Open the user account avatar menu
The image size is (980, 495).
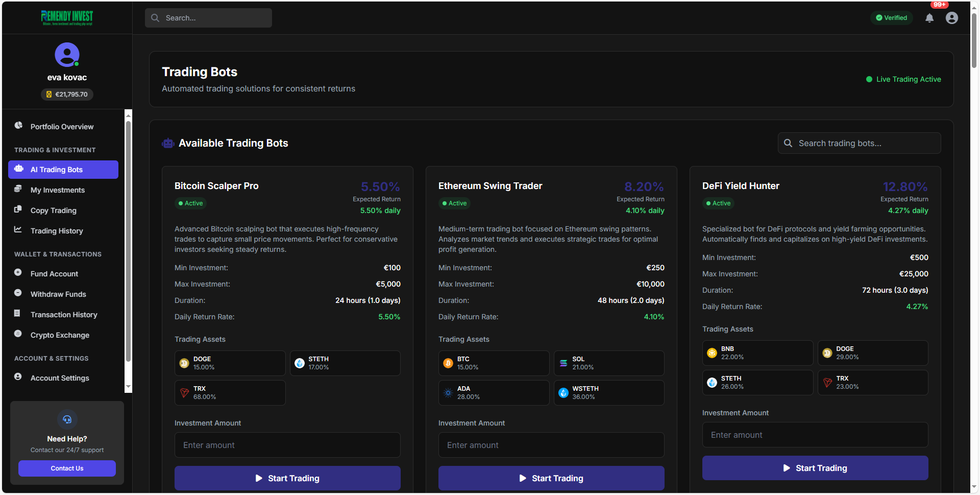952,18
